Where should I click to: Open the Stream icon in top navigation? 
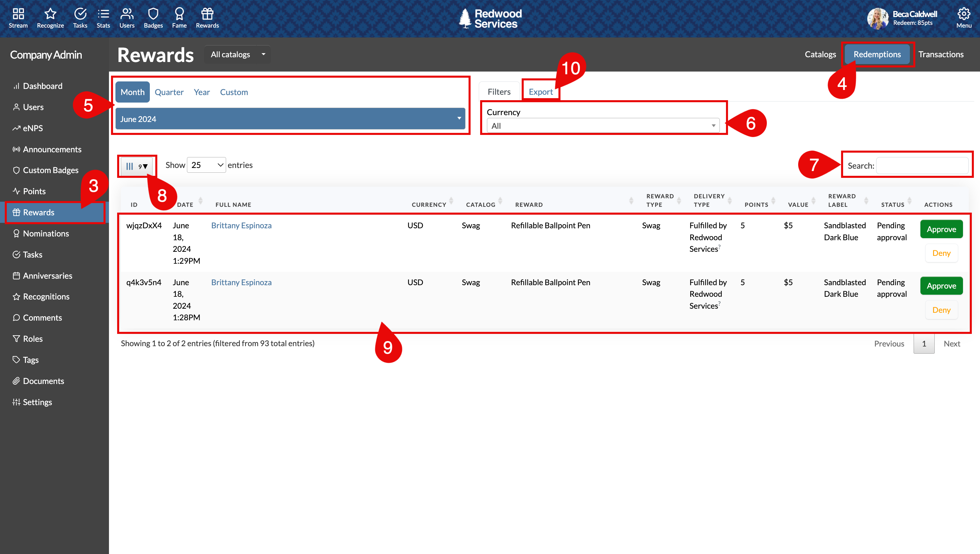coord(18,18)
